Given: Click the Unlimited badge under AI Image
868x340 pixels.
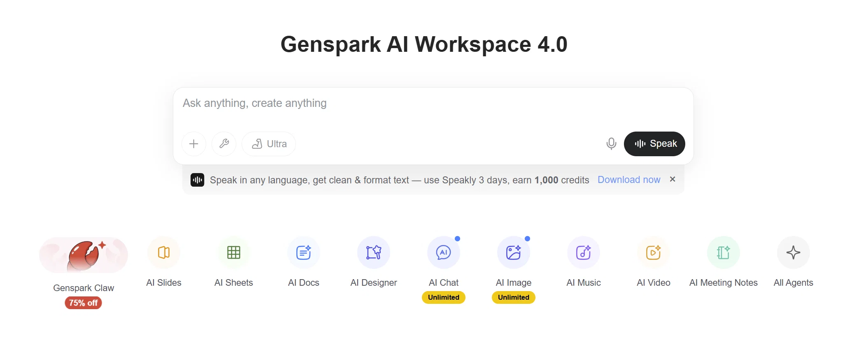Looking at the screenshot, I should (x=514, y=297).
